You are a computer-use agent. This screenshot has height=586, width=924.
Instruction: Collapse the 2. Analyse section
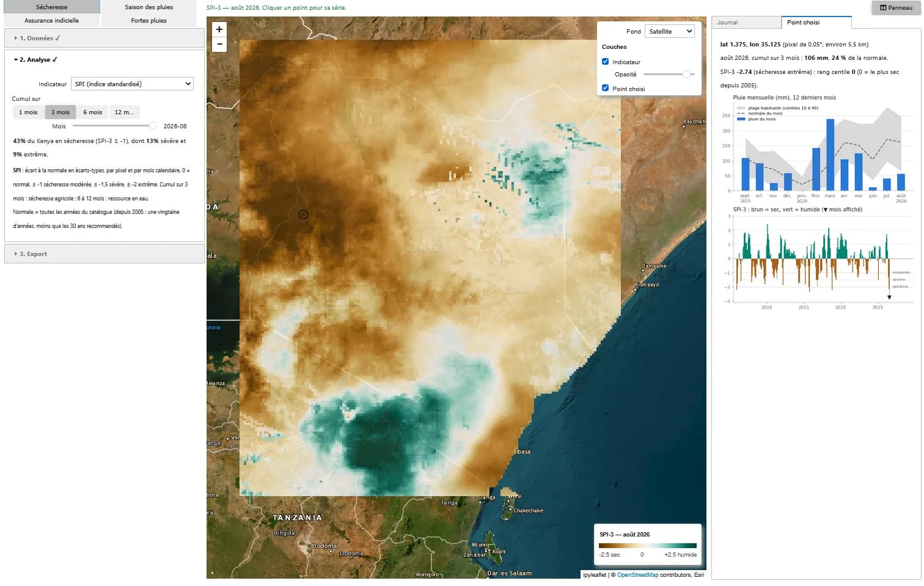105,60
